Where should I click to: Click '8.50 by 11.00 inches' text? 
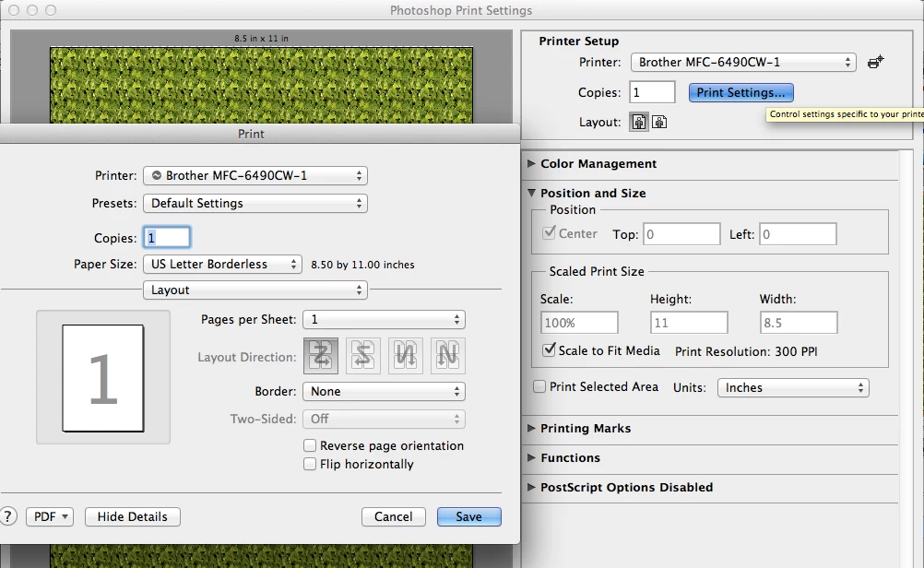[x=363, y=265]
